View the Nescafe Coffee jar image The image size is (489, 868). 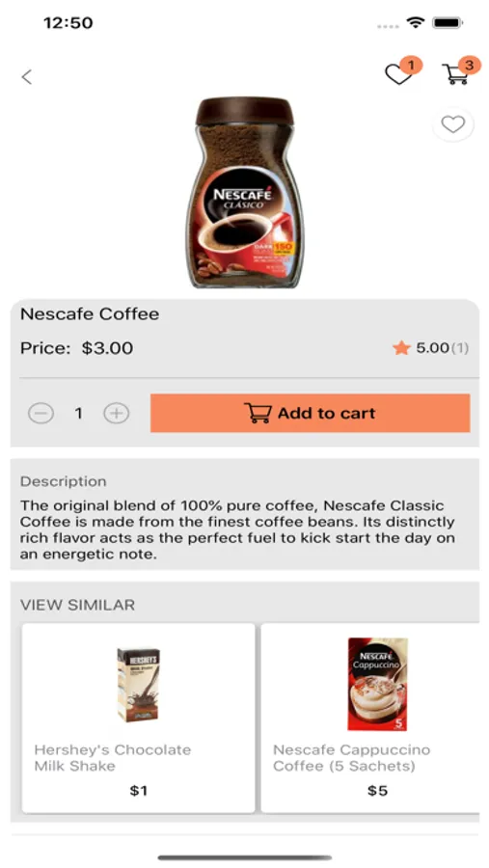coord(244,193)
